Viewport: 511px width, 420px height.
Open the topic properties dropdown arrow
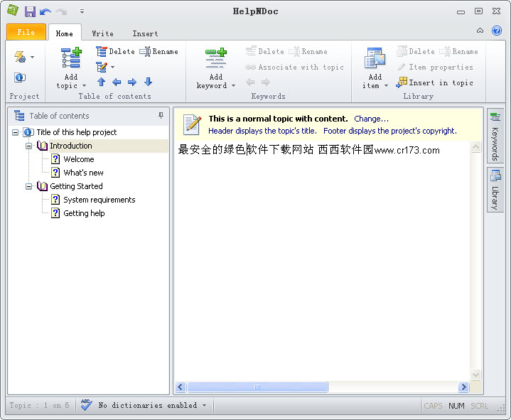coord(113,67)
